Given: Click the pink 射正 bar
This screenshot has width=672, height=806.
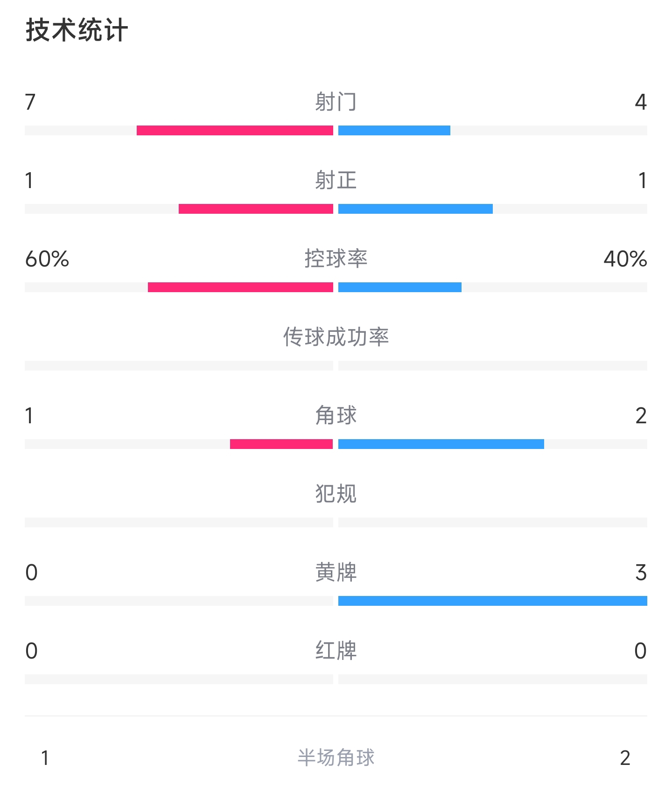Looking at the screenshot, I should coord(256,209).
